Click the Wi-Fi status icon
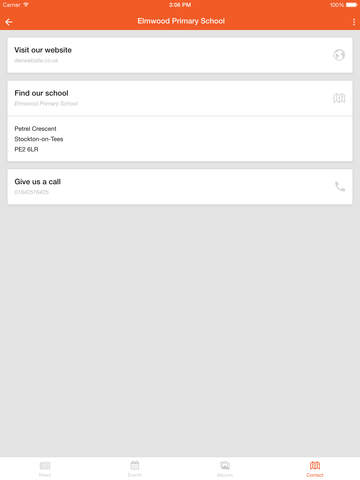Image resolution: width=360 pixels, height=480 pixels. pos(26,5)
